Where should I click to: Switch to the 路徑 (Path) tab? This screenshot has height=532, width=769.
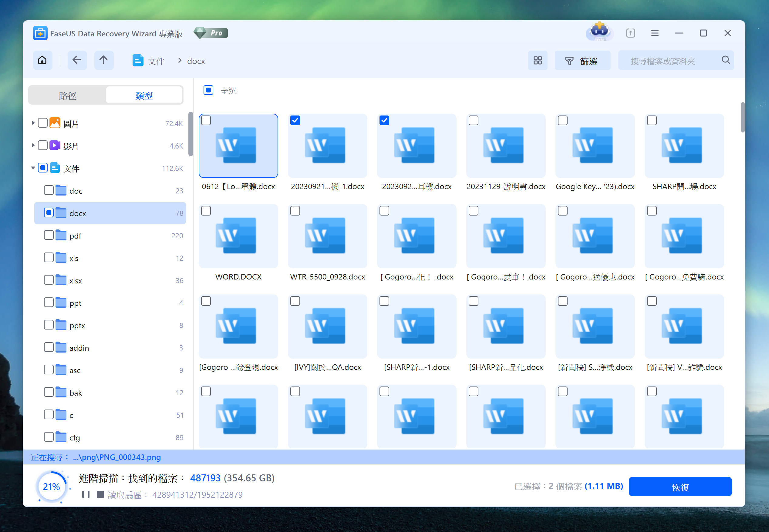point(67,96)
